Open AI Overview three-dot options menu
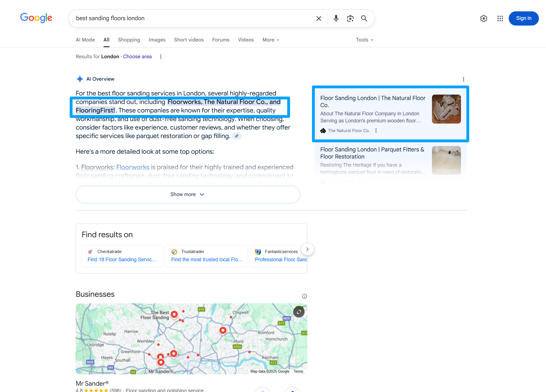The height and width of the screenshot is (392, 546). pyautogui.click(x=463, y=79)
